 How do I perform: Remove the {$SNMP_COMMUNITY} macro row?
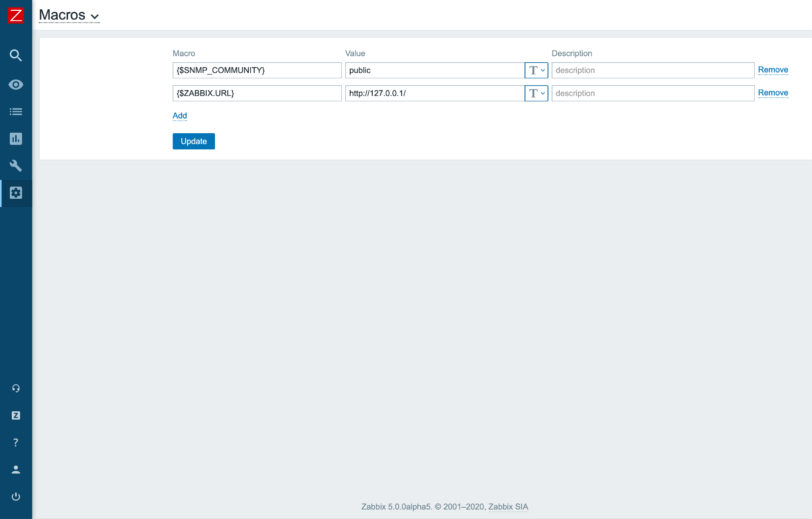click(773, 70)
